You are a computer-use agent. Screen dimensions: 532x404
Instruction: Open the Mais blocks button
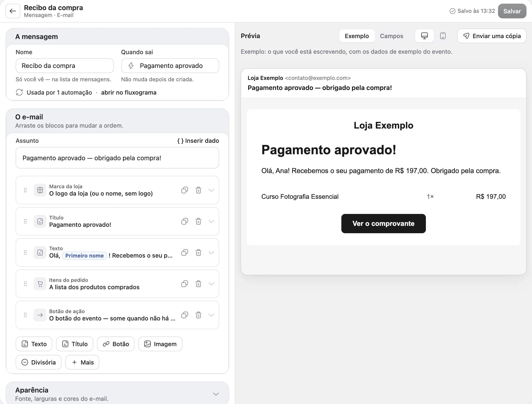coord(82,362)
